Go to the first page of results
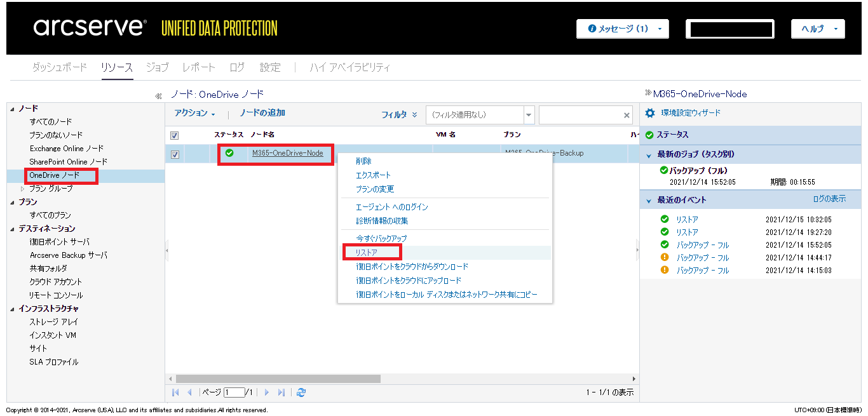The image size is (868, 416). 176,393
